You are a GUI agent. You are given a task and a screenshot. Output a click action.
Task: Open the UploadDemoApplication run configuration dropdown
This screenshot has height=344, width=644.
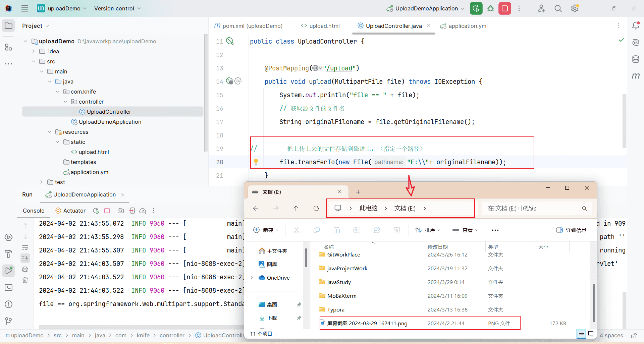point(425,8)
